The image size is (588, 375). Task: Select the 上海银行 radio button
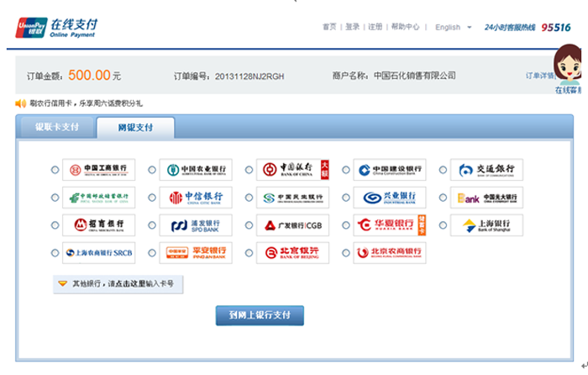pos(443,225)
